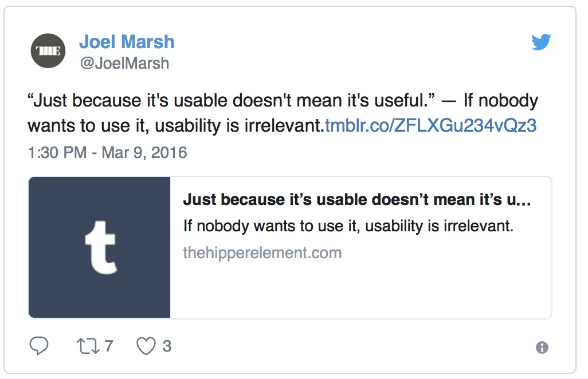Like the tweet with heart icon
The width and height of the screenshot is (588, 379).
click(146, 346)
